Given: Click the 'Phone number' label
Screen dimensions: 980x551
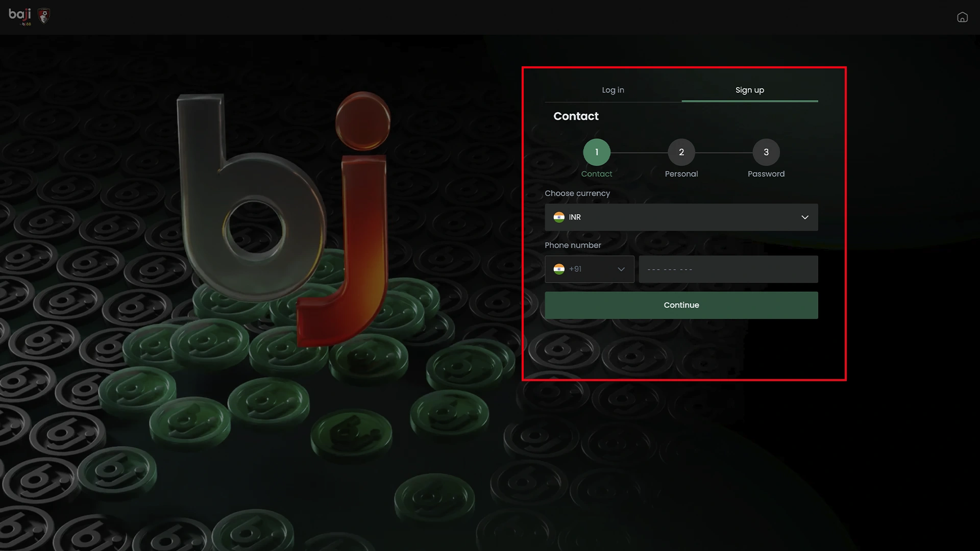Looking at the screenshot, I should [x=573, y=245].
